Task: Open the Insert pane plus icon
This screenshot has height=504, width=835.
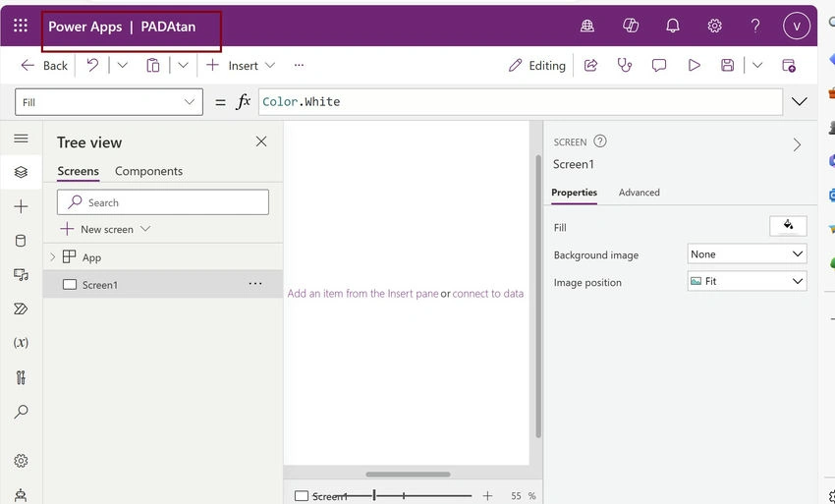Action: (x=21, y=206)
